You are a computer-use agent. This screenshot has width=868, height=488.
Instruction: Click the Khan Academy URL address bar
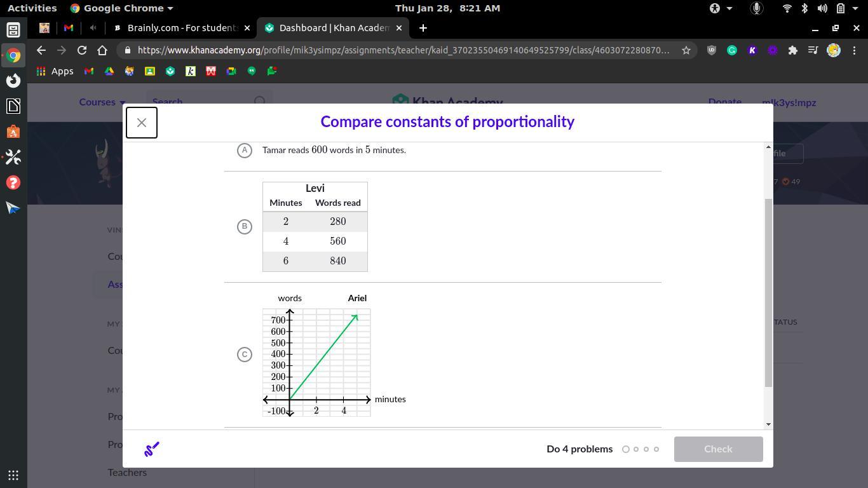click(x=403, y=50)
